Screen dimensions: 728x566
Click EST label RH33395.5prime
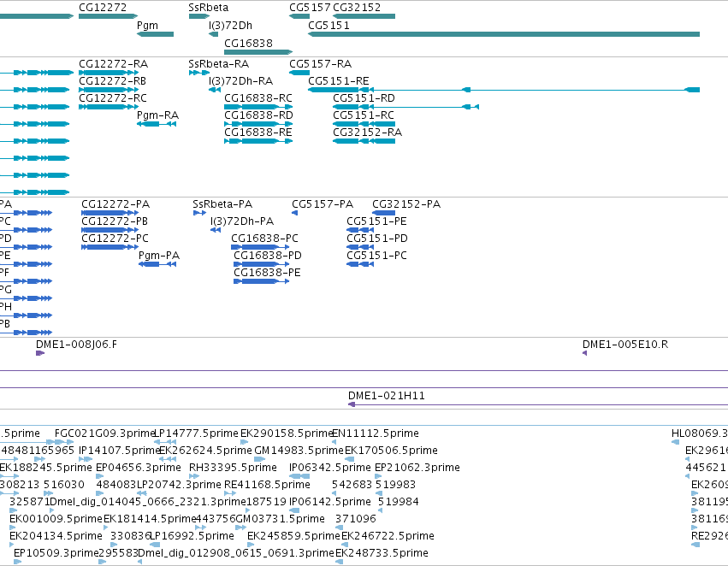[233, 468]
